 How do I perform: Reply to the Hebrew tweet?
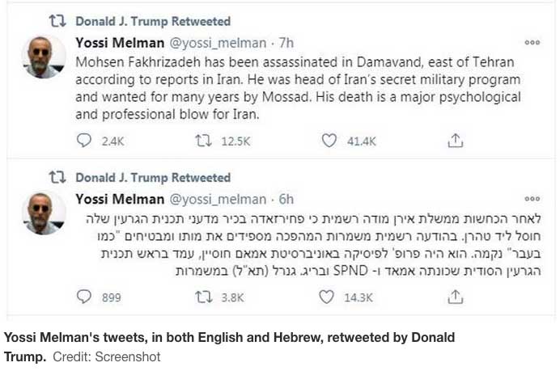click(84, 297)
